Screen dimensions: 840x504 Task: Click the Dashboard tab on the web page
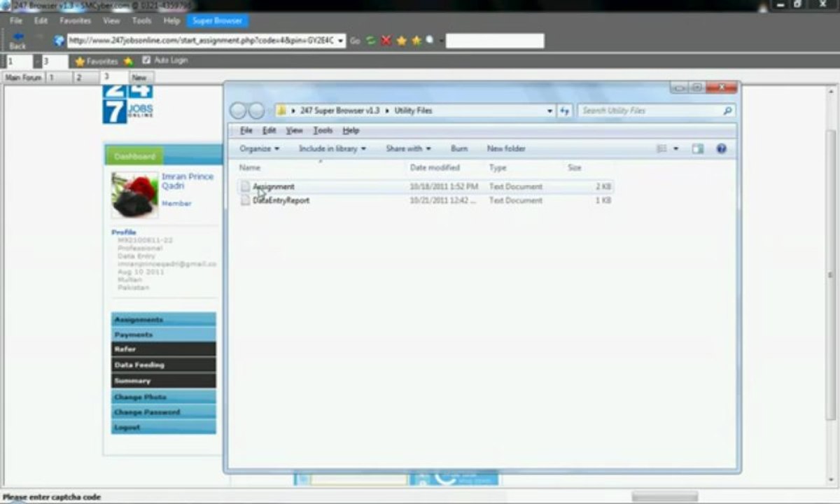[x=134, y=156]
